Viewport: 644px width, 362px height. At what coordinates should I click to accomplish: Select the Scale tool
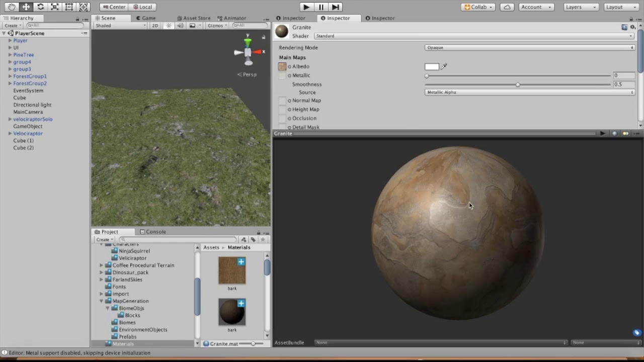pos(55,7)
